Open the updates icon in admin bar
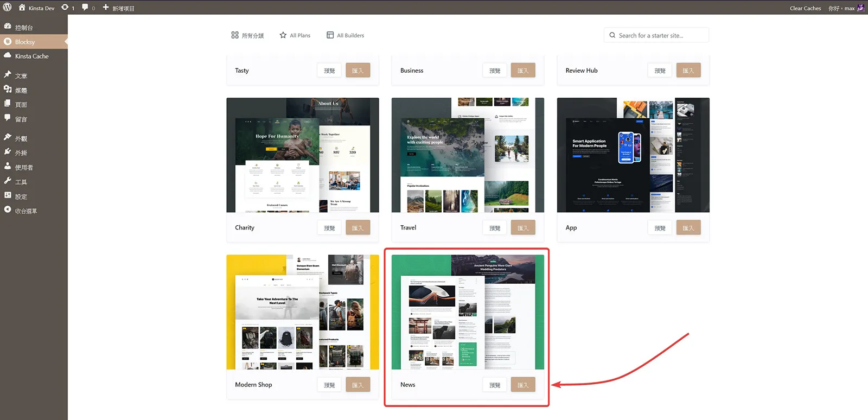 pyautogui.click(x=65, y=8)
